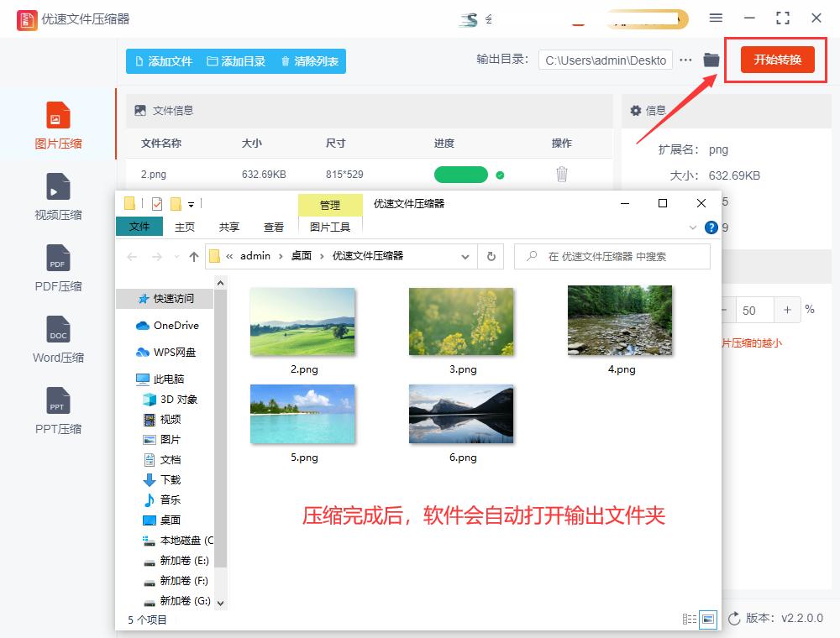Collapse the Explorer ribbon with the chevron
The image size is (840, 638).
pos(692,227)
